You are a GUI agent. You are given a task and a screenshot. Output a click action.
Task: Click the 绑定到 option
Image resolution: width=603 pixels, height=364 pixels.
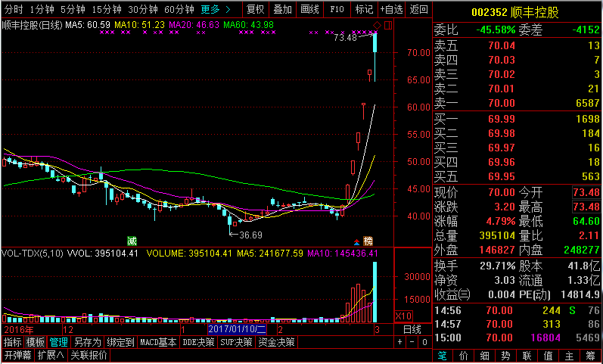[x=121, y=342]
